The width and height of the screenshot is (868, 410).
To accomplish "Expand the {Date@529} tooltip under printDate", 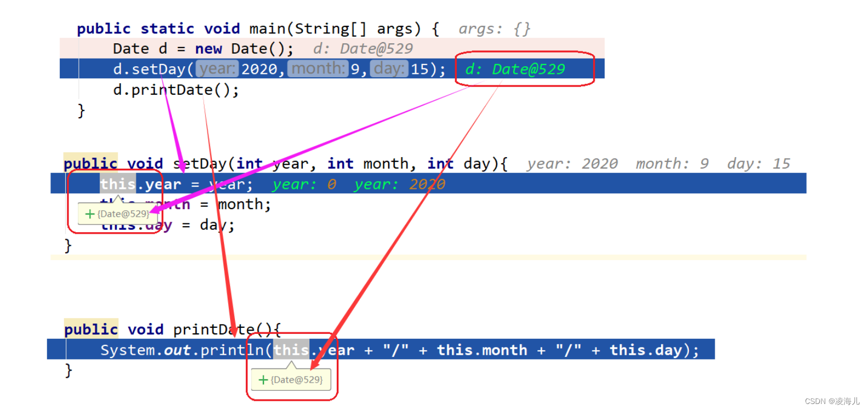I will (x=263, y=380).
